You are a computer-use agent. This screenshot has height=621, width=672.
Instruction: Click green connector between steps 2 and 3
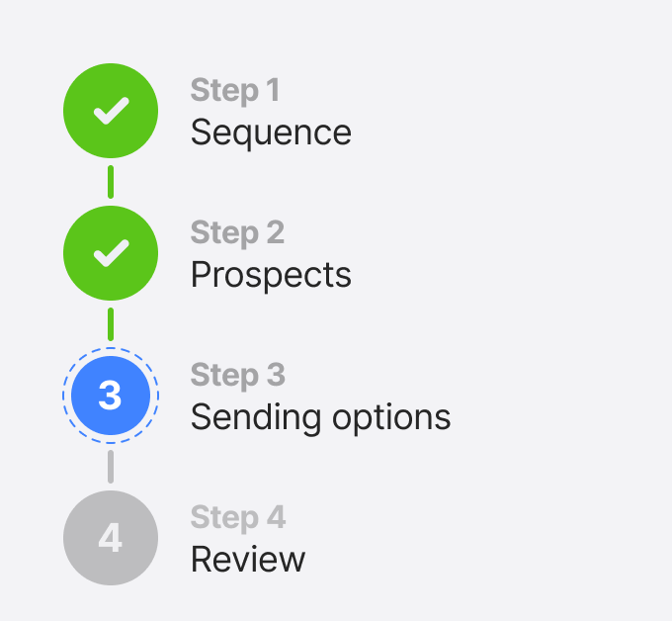pyautogui.click(x=111, y=324)
